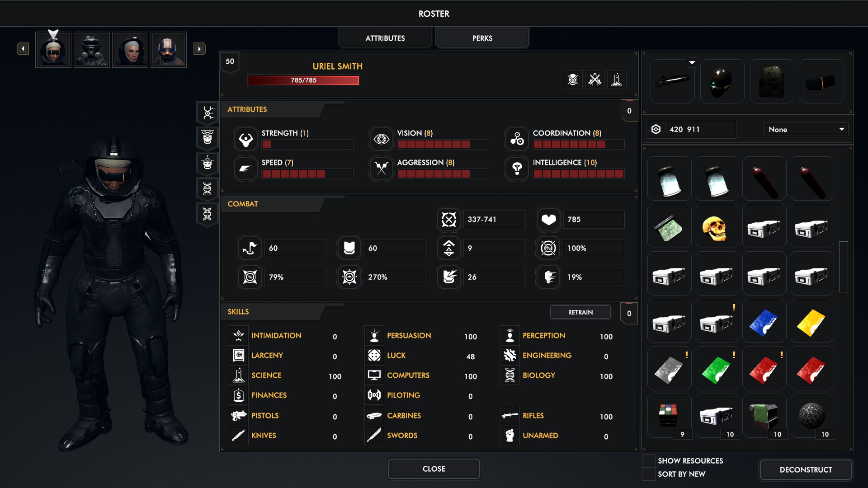Switch to the Perks tab
This screenshot has width=868, height=488.
coord(482,38)
